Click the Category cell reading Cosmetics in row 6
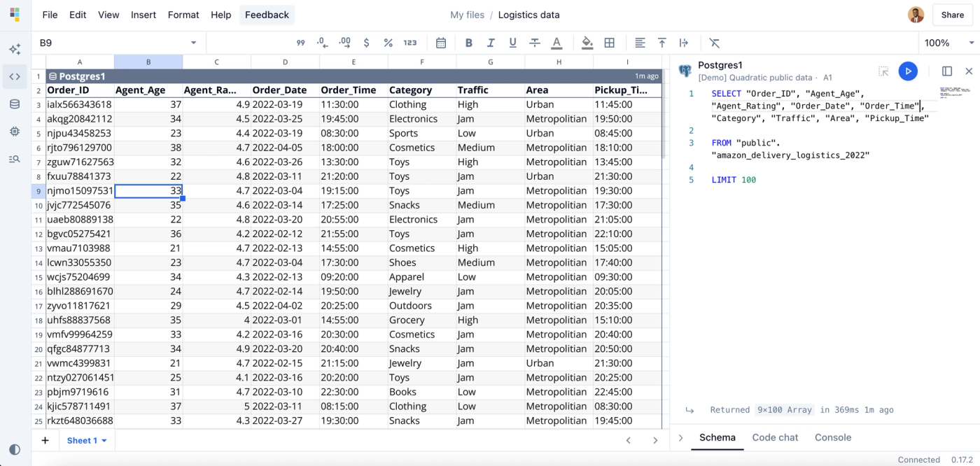This screenshot has width=980, height=466. tap(422, 148)
